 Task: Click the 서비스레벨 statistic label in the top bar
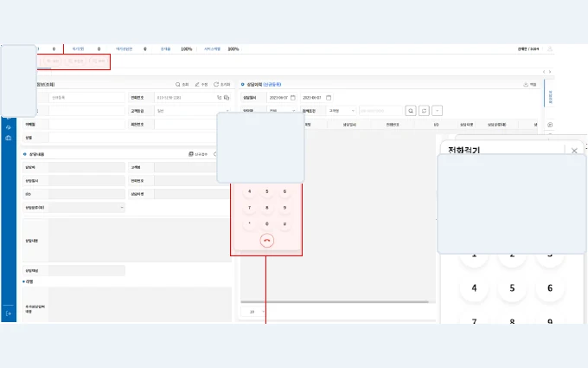212,48
